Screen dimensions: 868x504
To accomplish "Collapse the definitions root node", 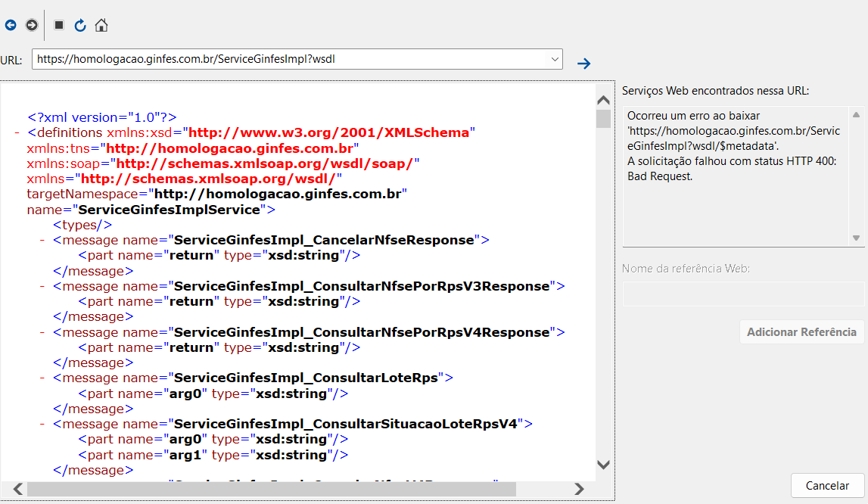I will pos(17,133).
